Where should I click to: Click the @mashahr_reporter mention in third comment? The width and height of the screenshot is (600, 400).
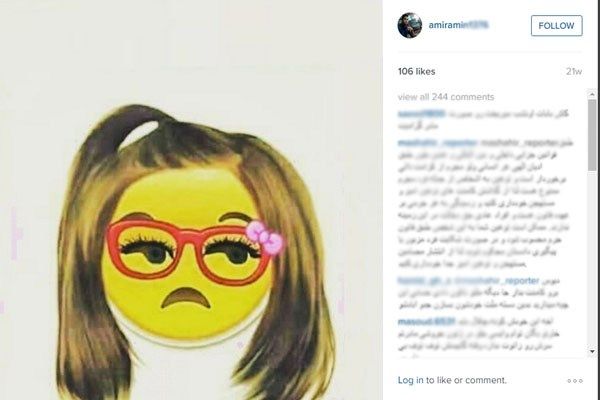[497, 281]
